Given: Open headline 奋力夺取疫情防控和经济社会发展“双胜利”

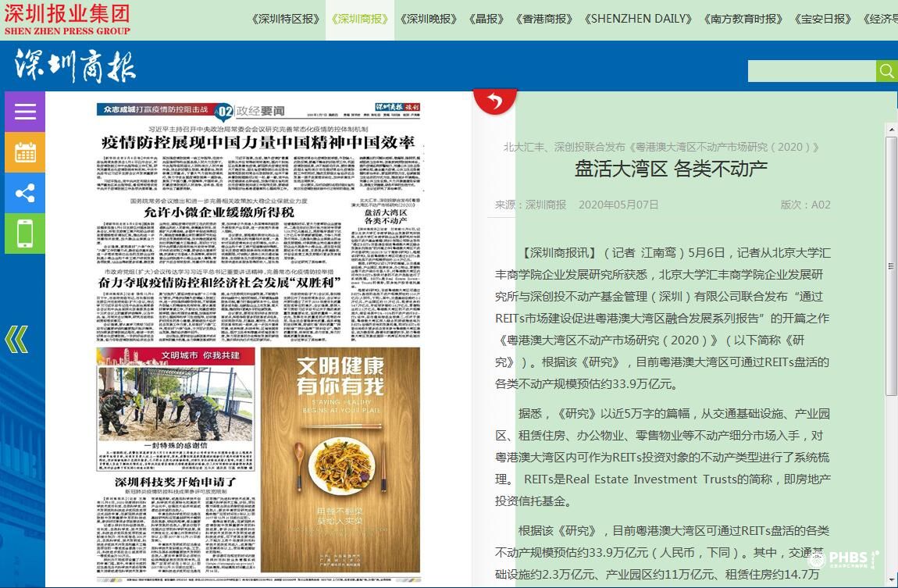Looking at the screenshot, I should click(219, 282).
